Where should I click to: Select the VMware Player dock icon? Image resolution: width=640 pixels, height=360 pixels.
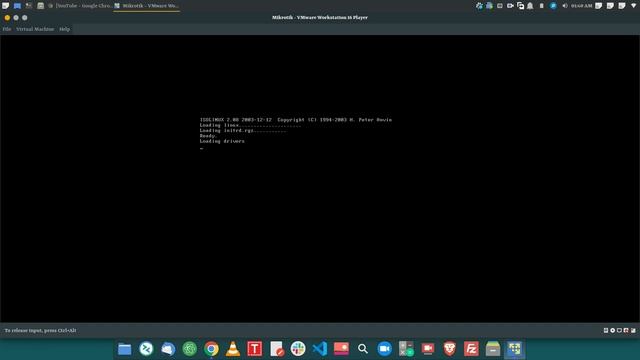(x=514, y=349)
